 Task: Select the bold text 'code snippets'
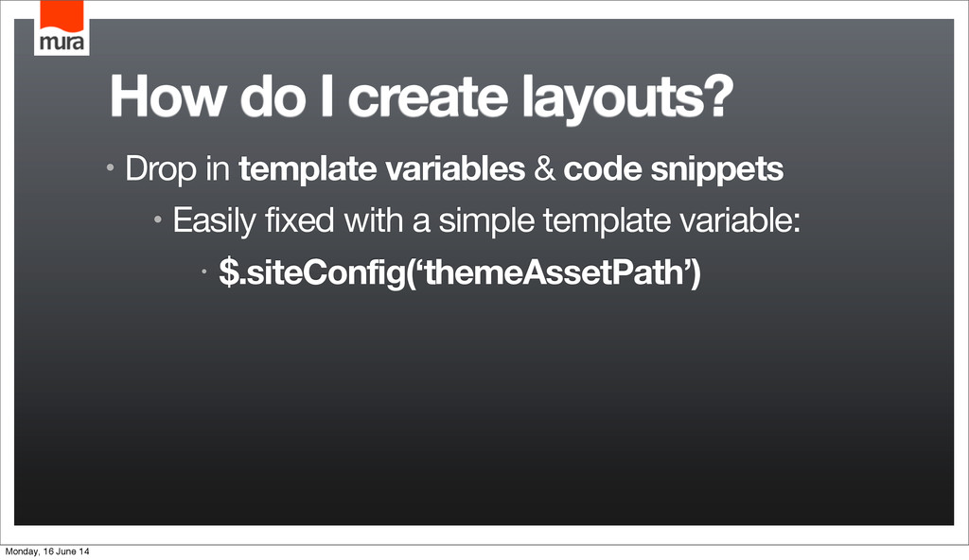click(674, 169)
